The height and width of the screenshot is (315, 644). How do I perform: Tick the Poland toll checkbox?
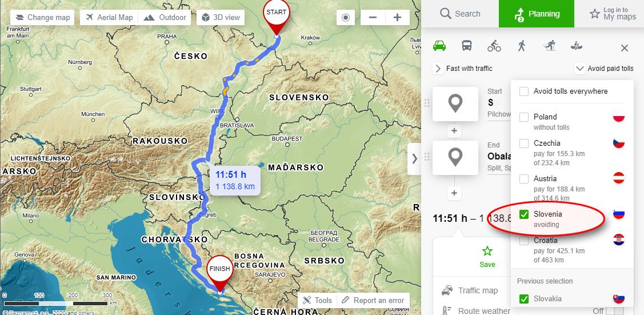click(x=524, y=117)
